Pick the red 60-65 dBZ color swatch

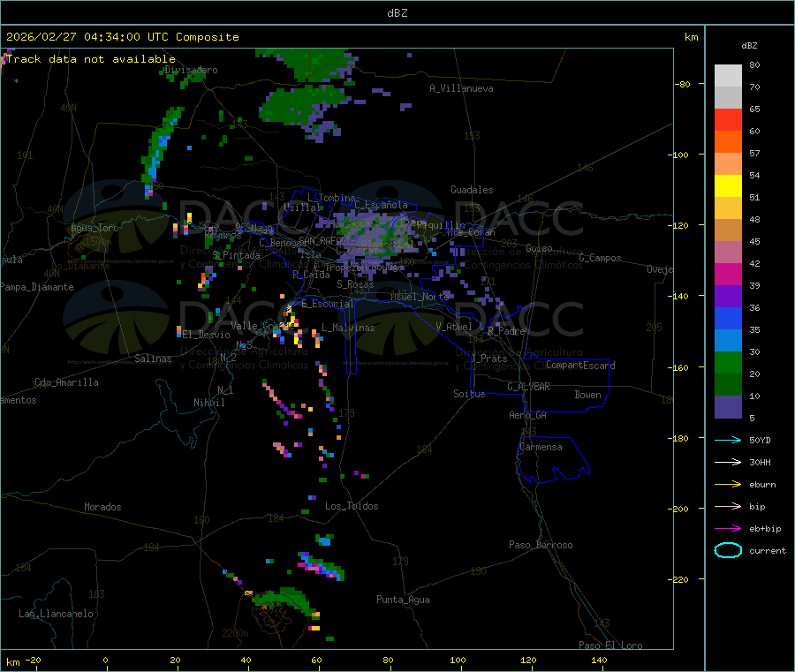click(x=728, y=119)
